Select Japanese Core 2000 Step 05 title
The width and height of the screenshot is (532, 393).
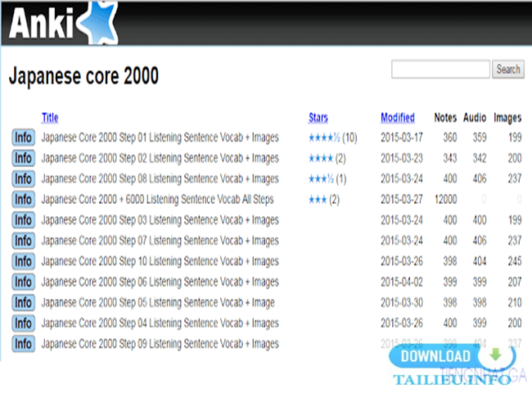coord(158,303)
